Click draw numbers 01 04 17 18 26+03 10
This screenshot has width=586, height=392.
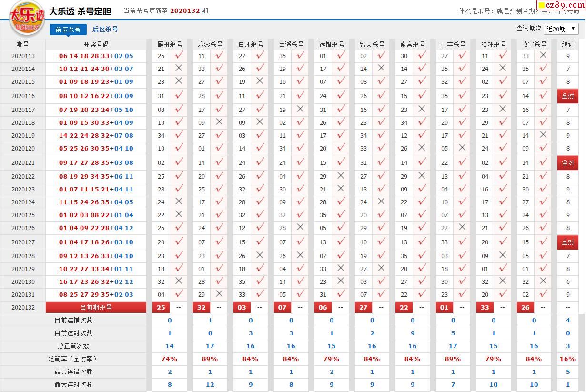(x=96, y=242)
